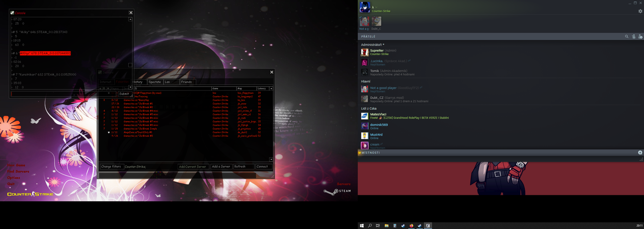Click the console Submit button
This screenshot has width=644, height=229.
tap(124, 94)
